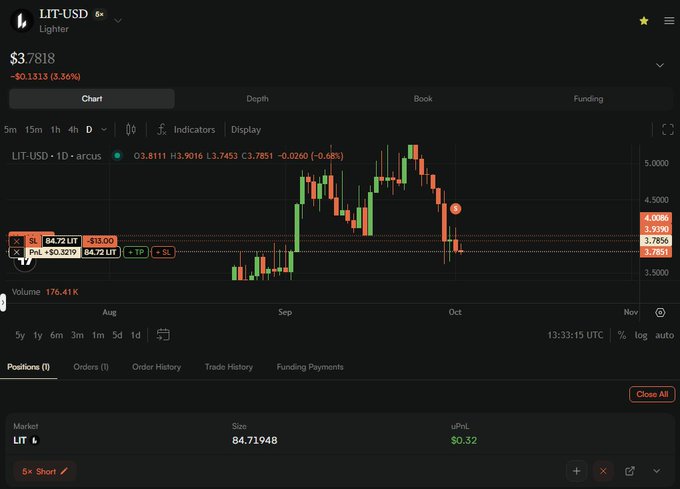Add take profit via +TP button
This screenshot has width=680, height=489.
[x=136, y=252]
